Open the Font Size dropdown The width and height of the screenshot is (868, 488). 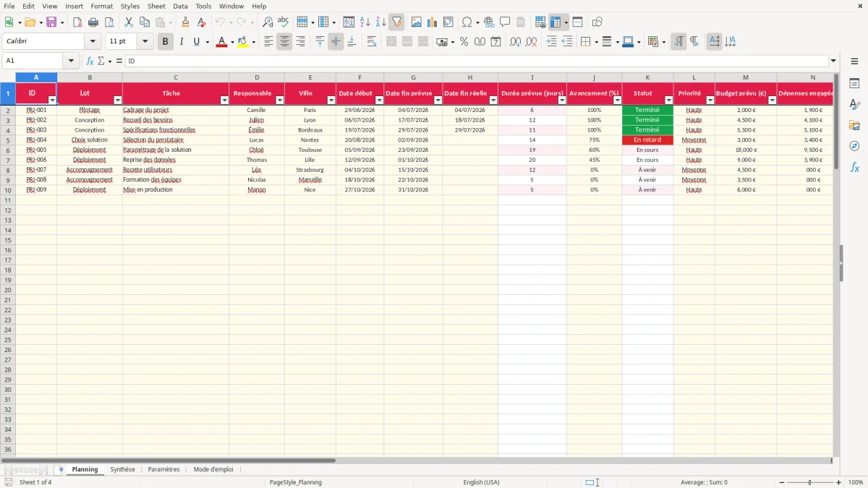145,42
